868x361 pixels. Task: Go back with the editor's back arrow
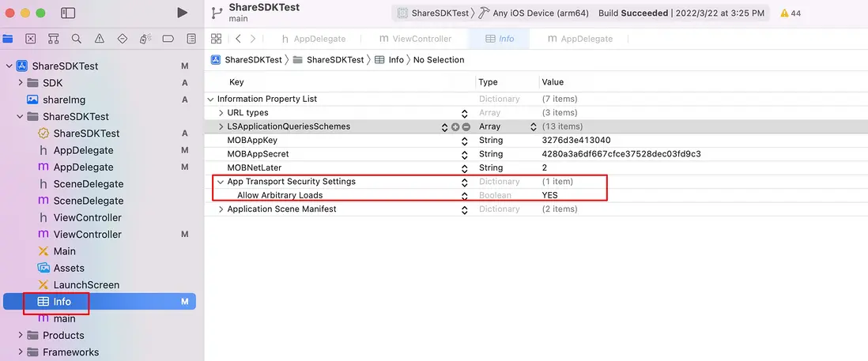point(238,39)
